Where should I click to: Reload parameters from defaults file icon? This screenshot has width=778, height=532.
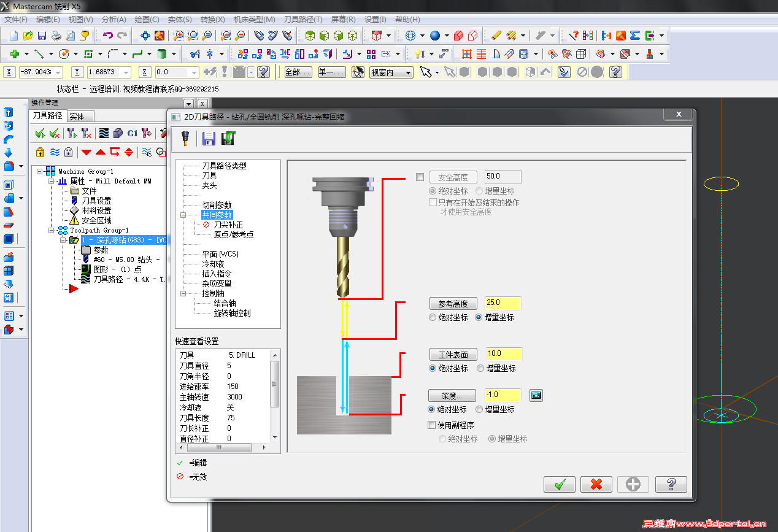[x=228, y=139]
